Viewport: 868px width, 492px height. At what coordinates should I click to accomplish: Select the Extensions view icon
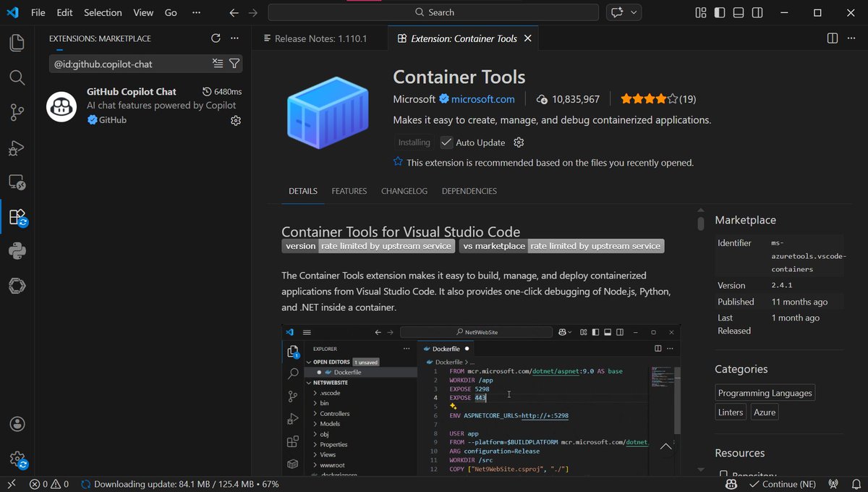click(x=17, y=217)
